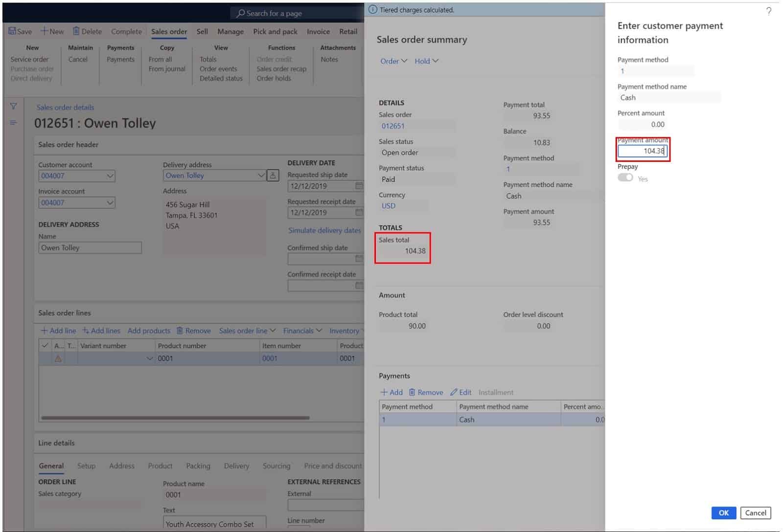Open the filter funnel icon in sidebar
This screenshot has width=783, height=532.
[x=13, y=106]
